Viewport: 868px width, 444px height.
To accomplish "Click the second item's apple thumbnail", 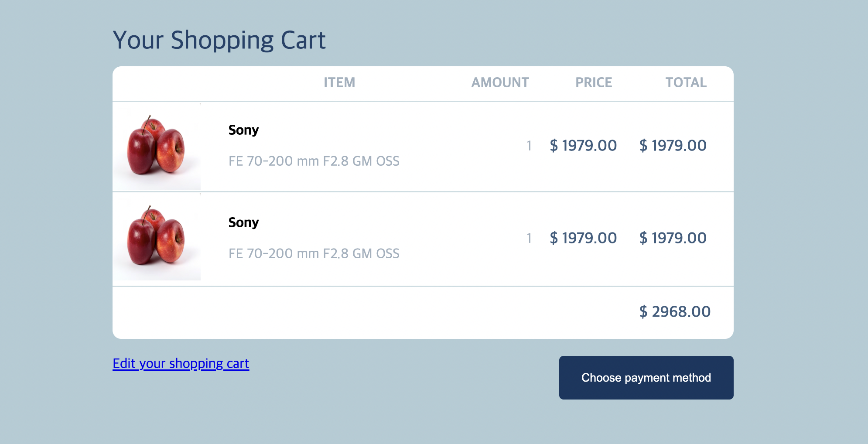I will click(156, 237).
